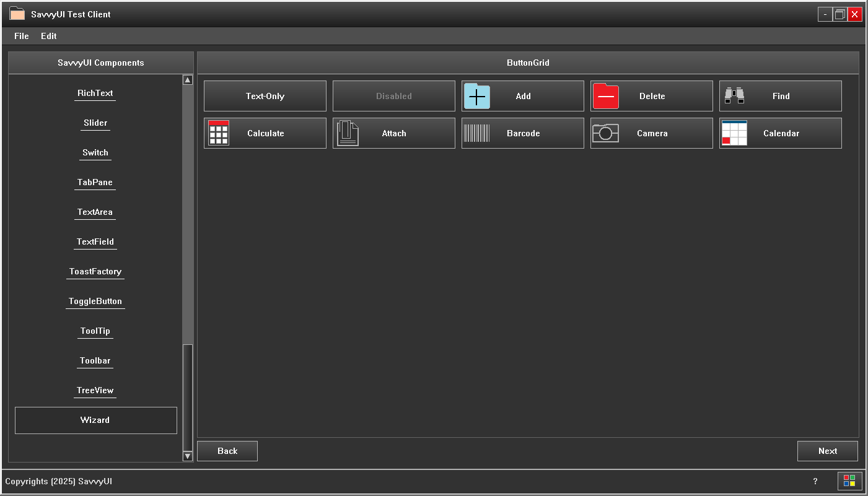
Task: Click the Next button
Action: coord(827,451)
